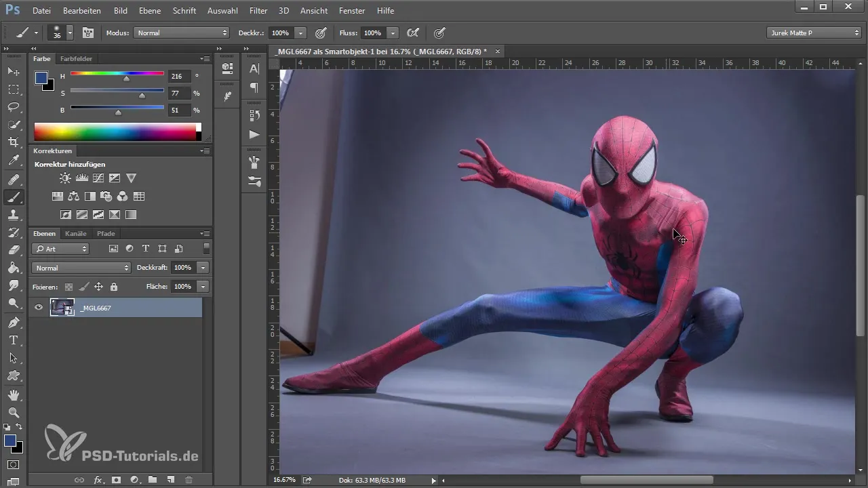Click the foreground color swatch in Farbe panel
868x488 pixels.
[41, 78]
